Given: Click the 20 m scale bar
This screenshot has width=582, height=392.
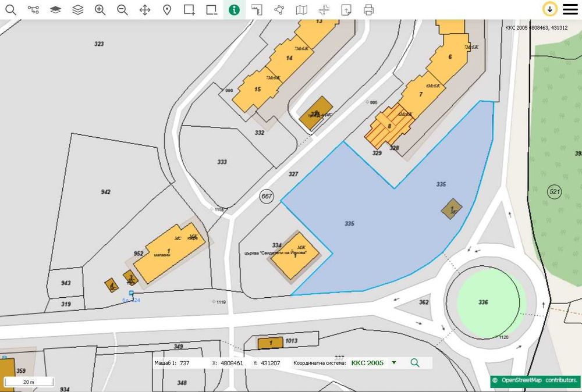Looking at the screenshot, I should [x=29, y=382].
